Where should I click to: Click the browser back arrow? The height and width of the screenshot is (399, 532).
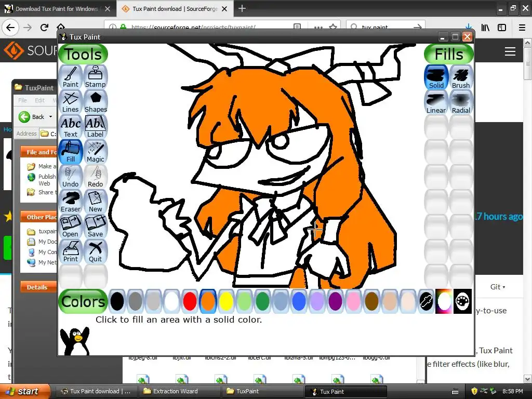10,28
